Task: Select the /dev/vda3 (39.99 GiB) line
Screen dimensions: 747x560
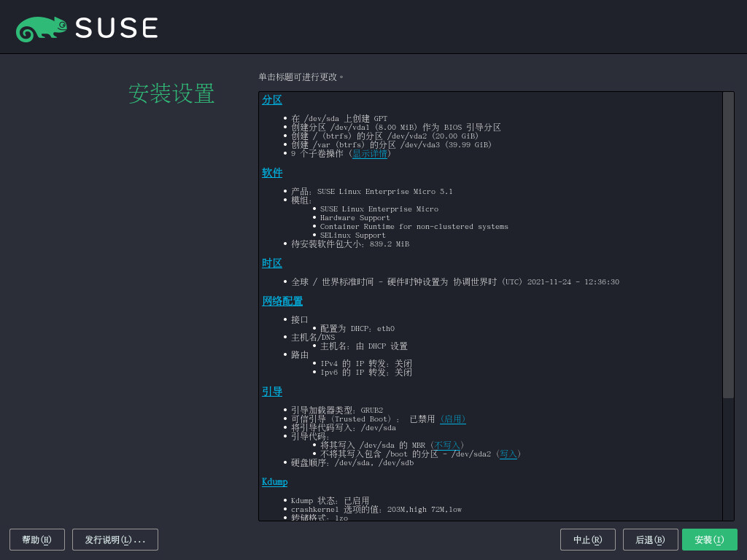Action: tap(391, 145)
